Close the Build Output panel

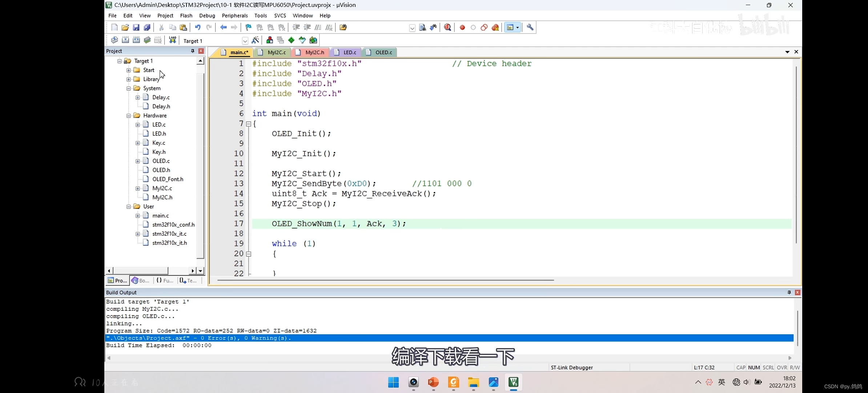point(797,292)
